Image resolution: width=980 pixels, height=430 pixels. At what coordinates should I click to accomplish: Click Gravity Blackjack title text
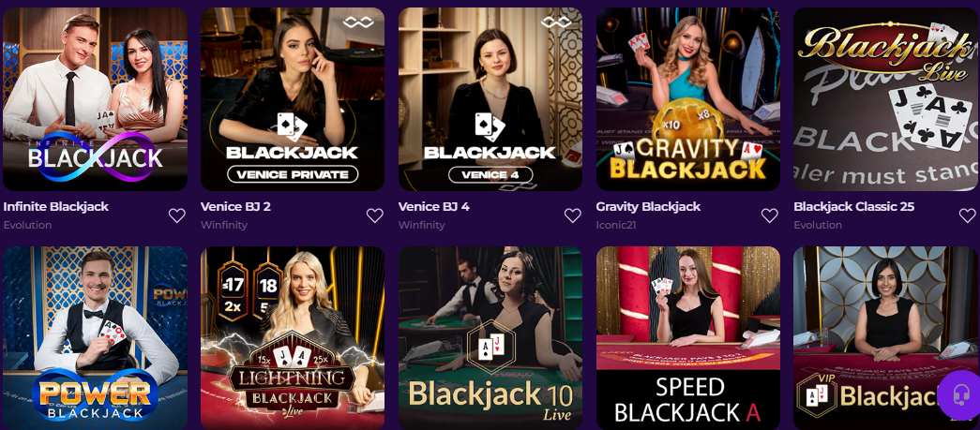tap(648, 207)
